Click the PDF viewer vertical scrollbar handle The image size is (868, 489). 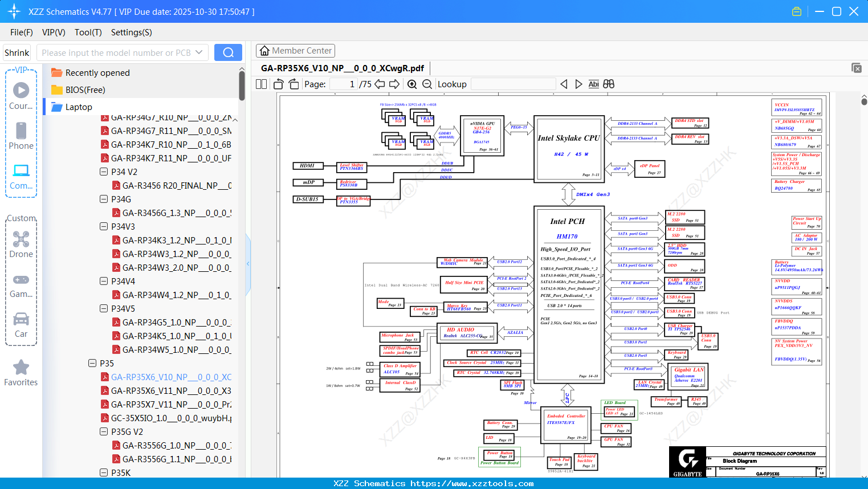864,102
